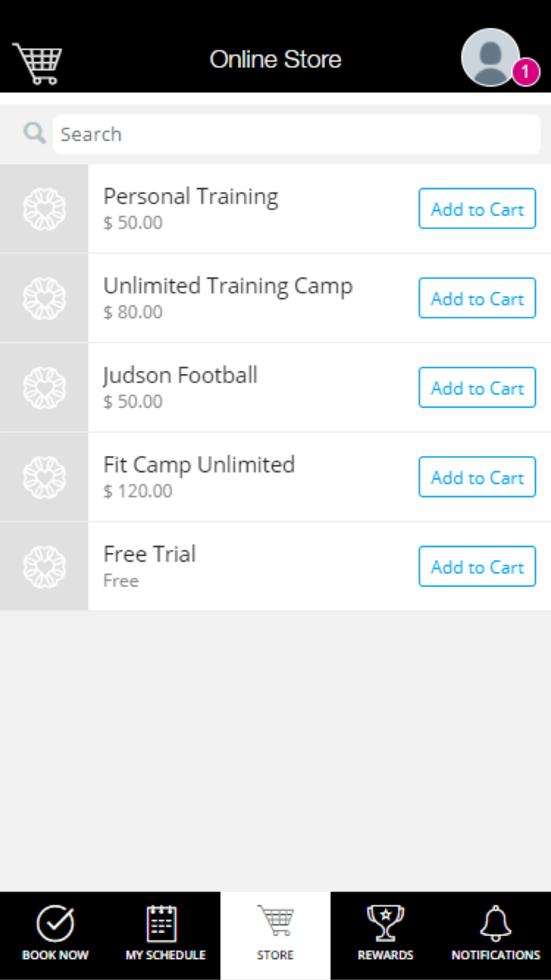This screenshot has width=551, height=980.
Task: Open the shopping cart icon in header
Action: coord(37,63)
